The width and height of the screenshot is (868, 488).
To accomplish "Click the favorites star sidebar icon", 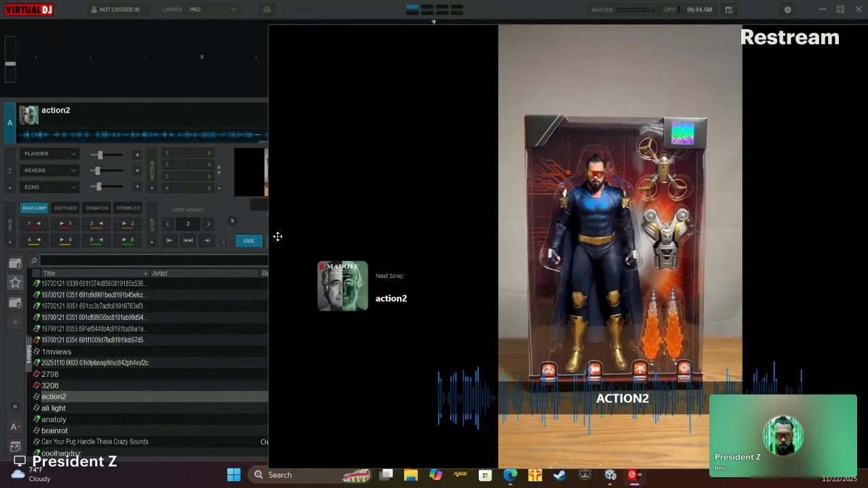I will tap(15, 283).
